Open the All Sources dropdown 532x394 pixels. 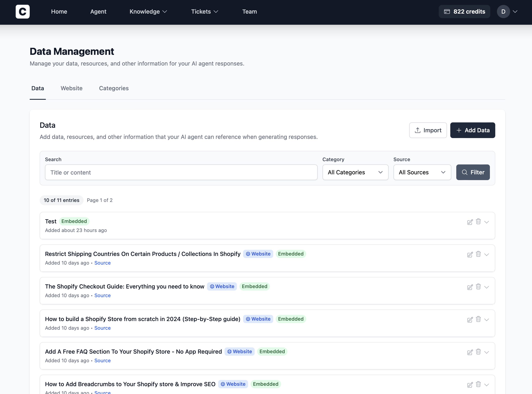pos(422,172)
